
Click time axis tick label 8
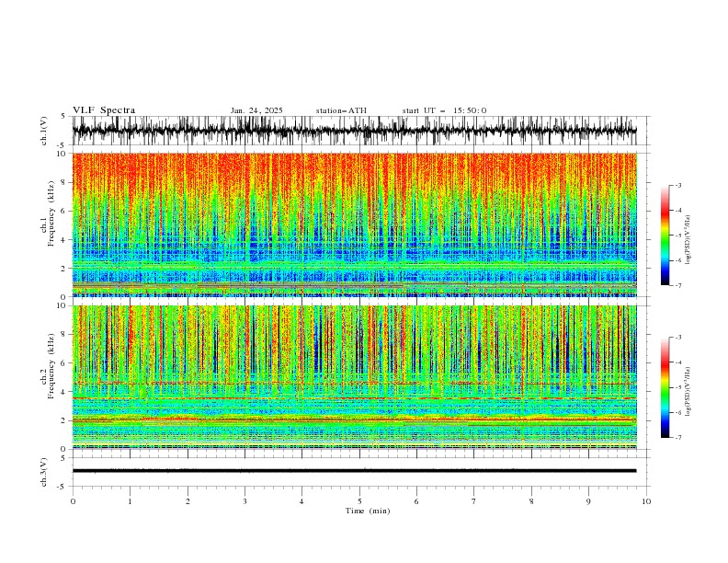pyautogui.click(x=531, y=501)
